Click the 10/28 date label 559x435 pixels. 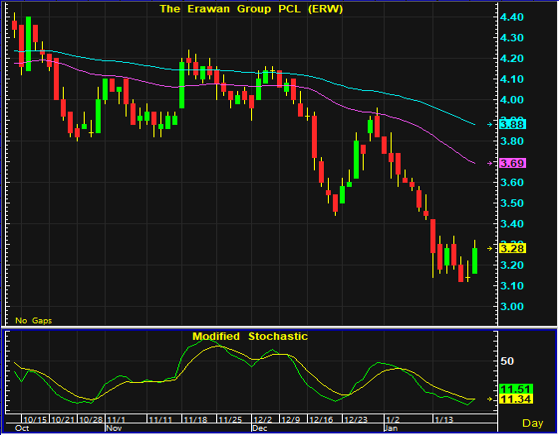91,419
